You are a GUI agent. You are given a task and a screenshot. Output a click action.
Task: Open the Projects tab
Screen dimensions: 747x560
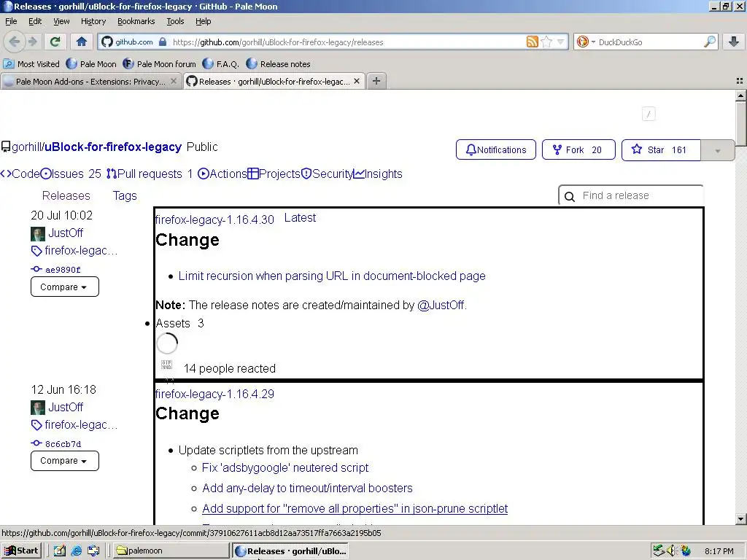(x=274, y=174)
